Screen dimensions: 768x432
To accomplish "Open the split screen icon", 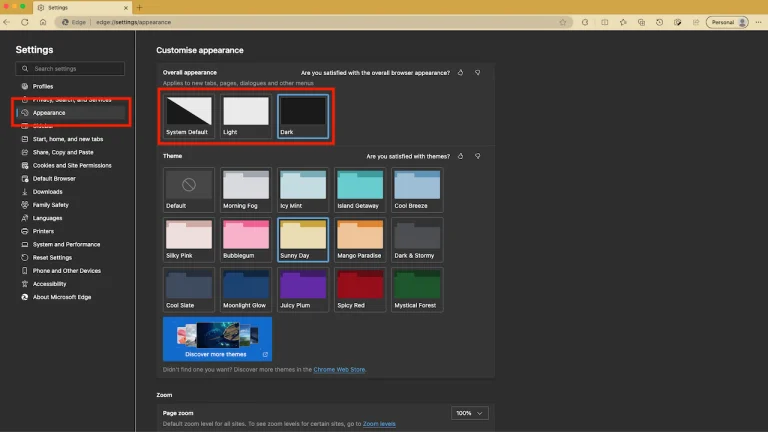I will pyautogui.click(x=605, y=22).
